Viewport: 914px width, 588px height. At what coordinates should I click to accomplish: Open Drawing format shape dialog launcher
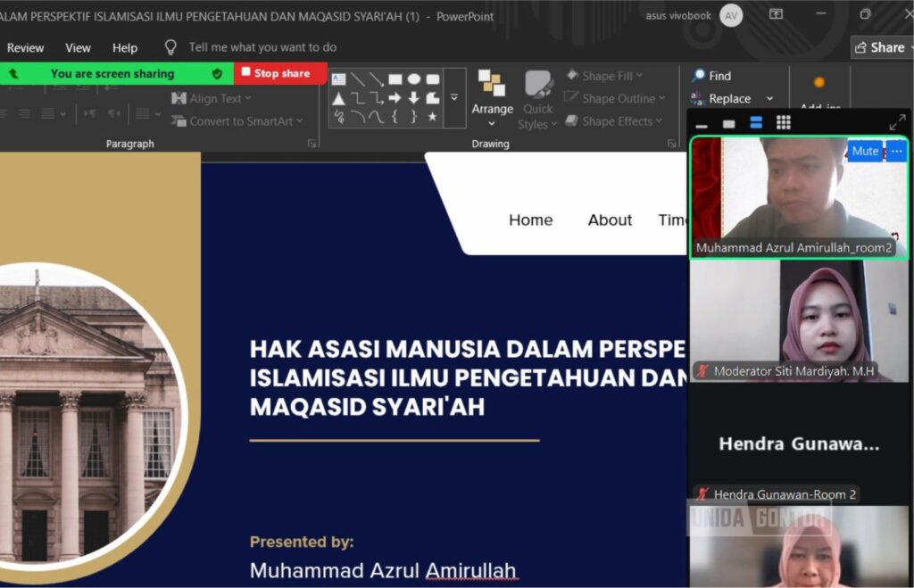tap(671, 144)
